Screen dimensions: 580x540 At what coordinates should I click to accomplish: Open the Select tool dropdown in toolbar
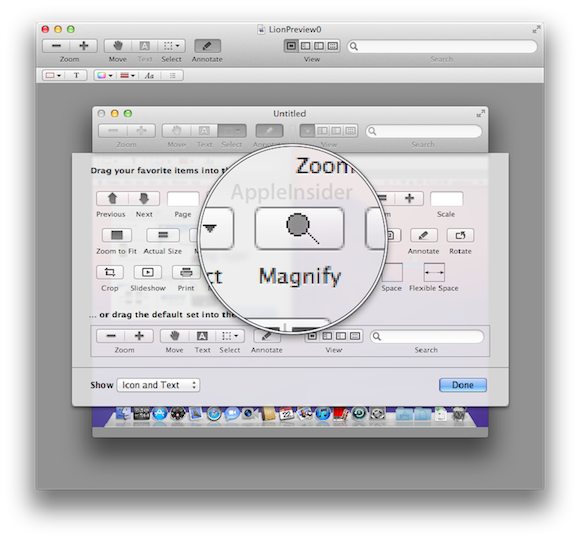[x=171, y=46]
